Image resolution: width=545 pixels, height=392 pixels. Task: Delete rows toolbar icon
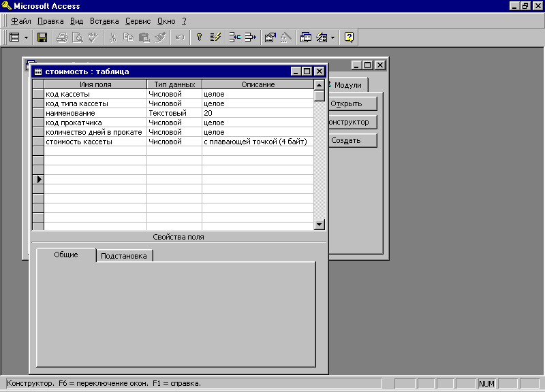(x=250, y=37)
